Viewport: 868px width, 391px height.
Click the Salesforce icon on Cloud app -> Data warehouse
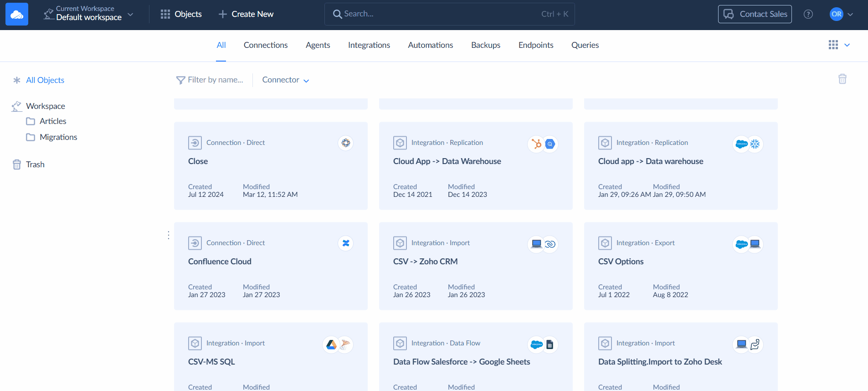(742, 144)
